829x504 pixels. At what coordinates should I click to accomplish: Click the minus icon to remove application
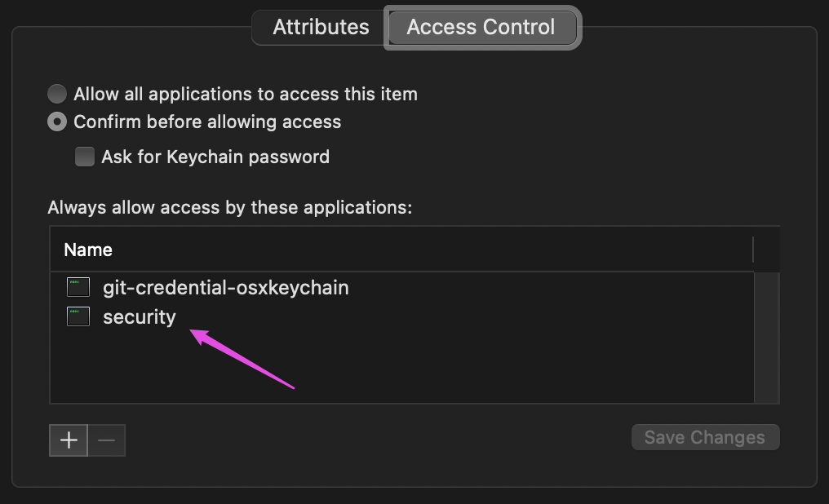(x=107, y=440)
